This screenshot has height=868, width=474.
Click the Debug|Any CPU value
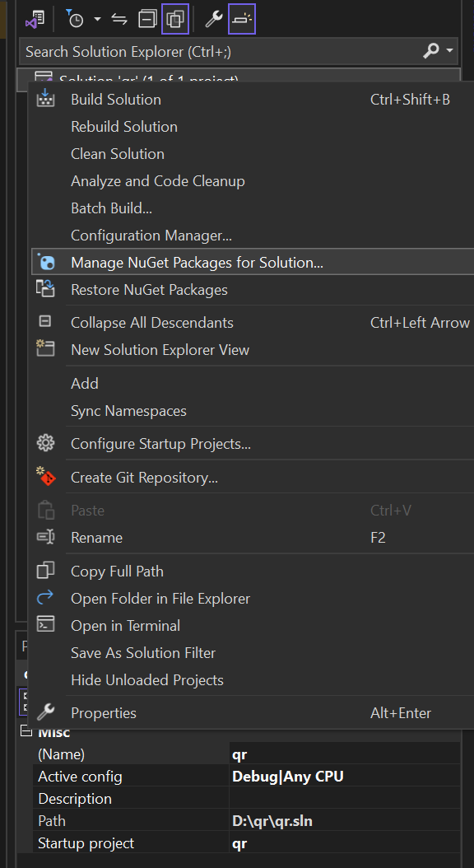point(287,776)
